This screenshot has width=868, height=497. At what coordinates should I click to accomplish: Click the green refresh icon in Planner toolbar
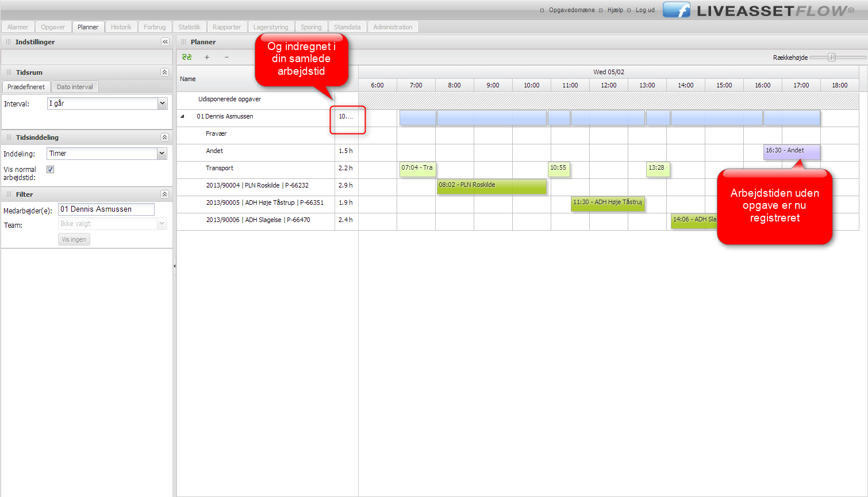pyautogui.click(x=187, y=57)
